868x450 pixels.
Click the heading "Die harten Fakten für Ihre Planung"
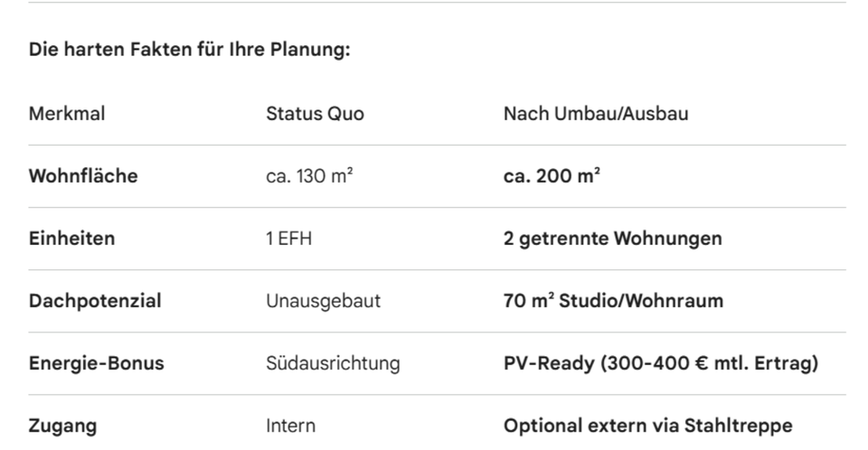coord(189,50)
